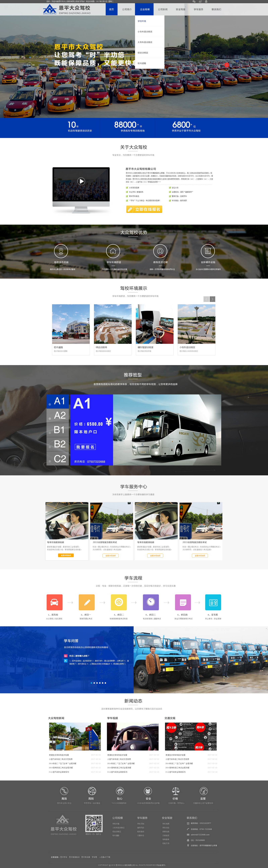Screen dimensions: 268x868
Task: Choose 小车科目训练区 from the dropdown menu
Action: pos(145,32)
